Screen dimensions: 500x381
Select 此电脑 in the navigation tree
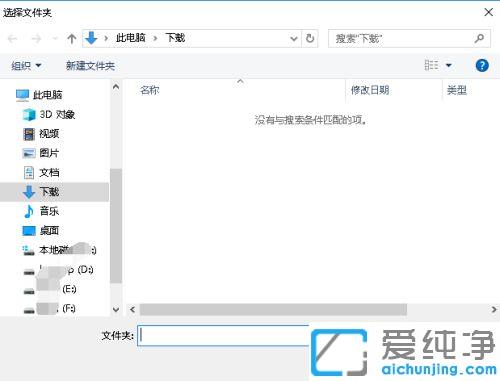click(47, 95)
